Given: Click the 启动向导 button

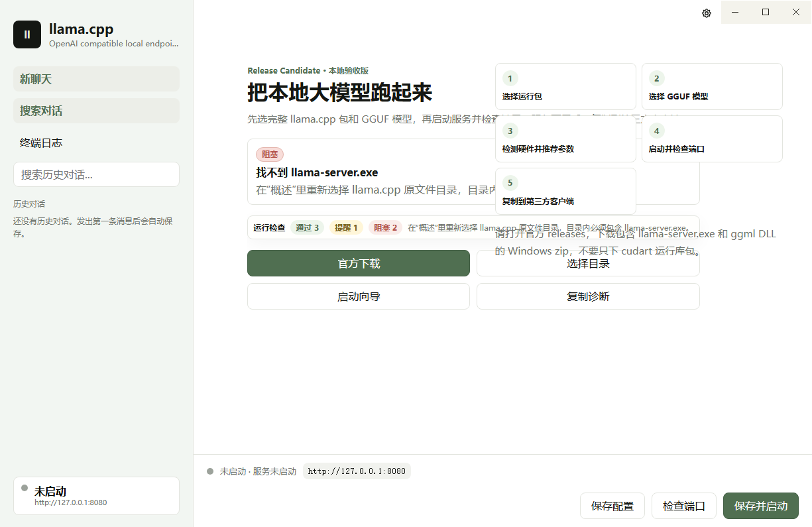Looking at the screenshot, I should 359,296.
